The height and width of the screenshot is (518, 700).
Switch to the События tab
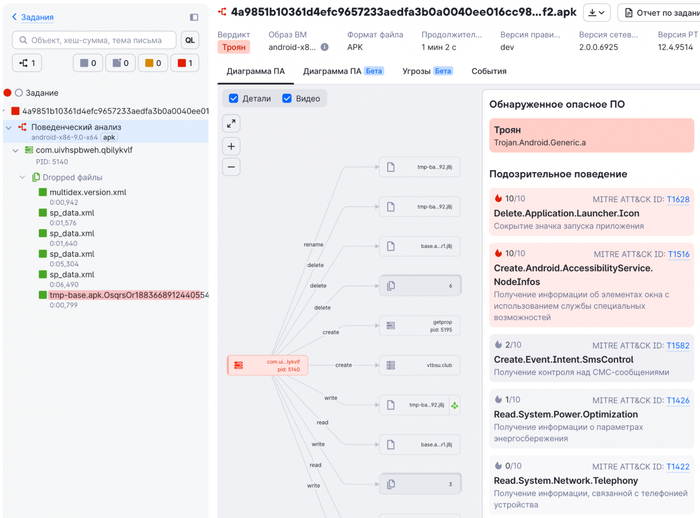pyautogui.click(x=489, y=71)
